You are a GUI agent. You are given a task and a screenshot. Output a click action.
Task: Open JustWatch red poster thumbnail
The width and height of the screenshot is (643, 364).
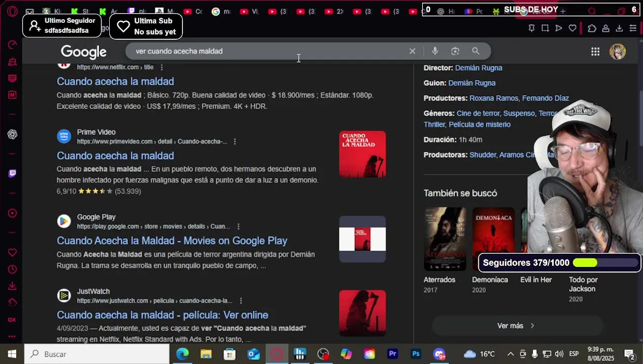pos(362,313)
